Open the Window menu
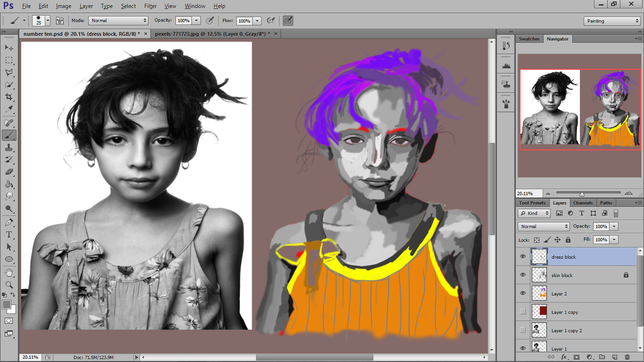Image resolution: width=644 pixels, height=362 pixels. (x=195, y=6)
